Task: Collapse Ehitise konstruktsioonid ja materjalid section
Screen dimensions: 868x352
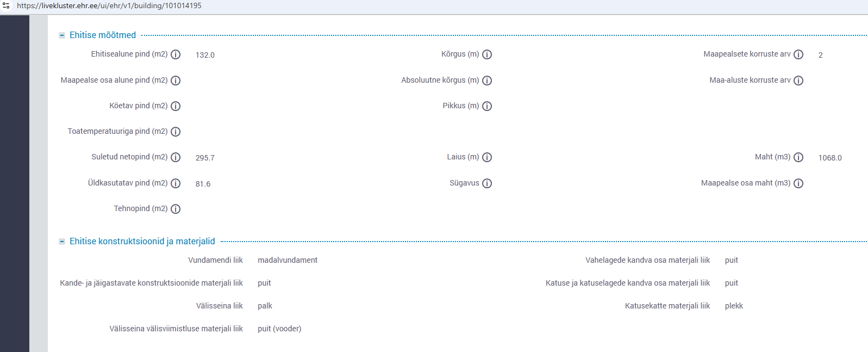Action: [x=62, y=242]
